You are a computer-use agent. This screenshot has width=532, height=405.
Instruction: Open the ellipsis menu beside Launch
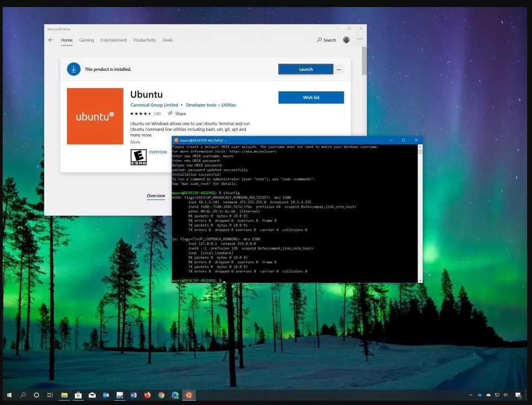click(338, 70)
